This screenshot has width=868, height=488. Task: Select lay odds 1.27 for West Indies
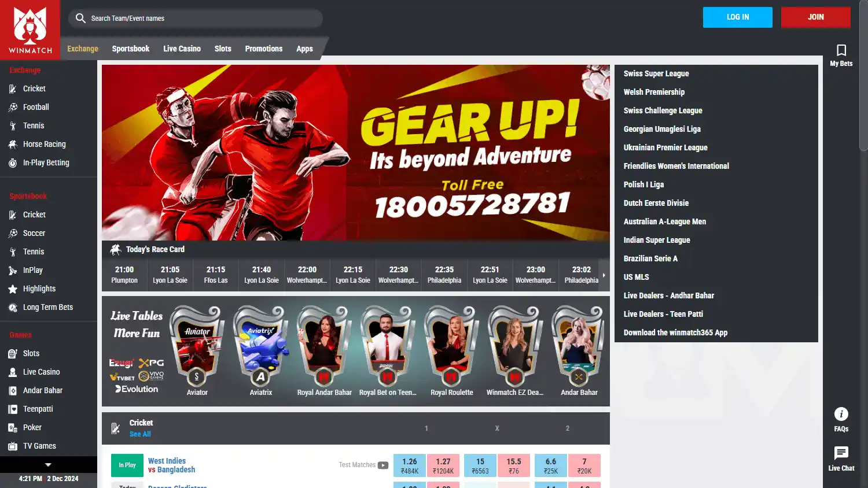pyautogui.click(x=443, y=465)
